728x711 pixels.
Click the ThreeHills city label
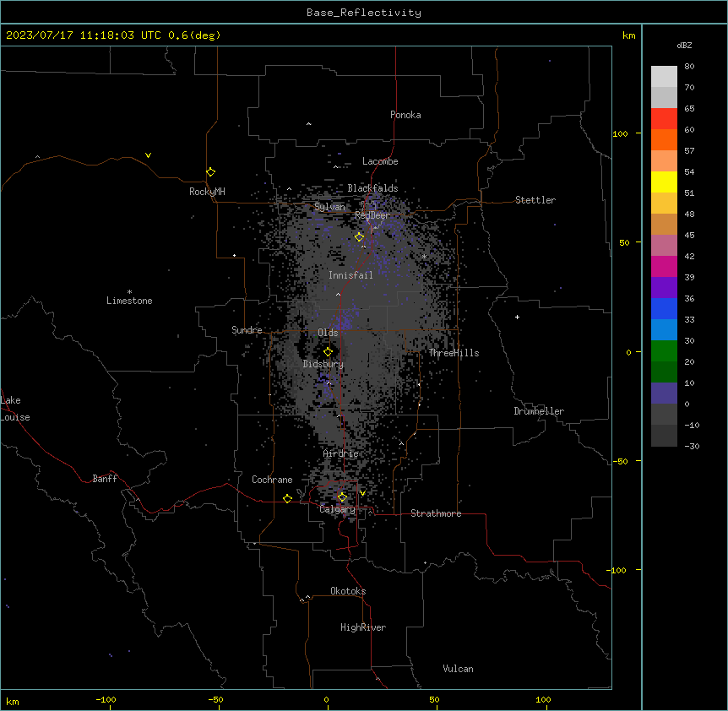(x=454, y=353)
